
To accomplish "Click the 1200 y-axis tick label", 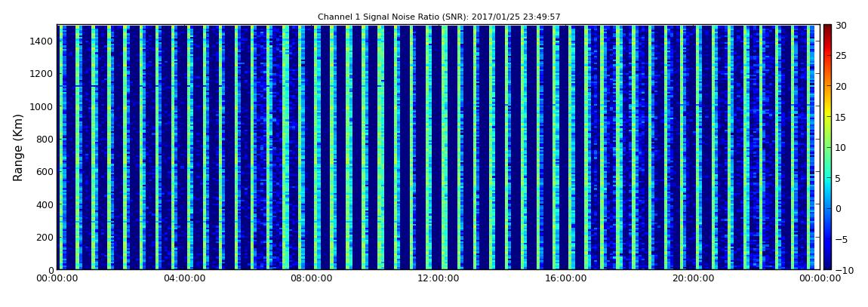I will (42, 74).
